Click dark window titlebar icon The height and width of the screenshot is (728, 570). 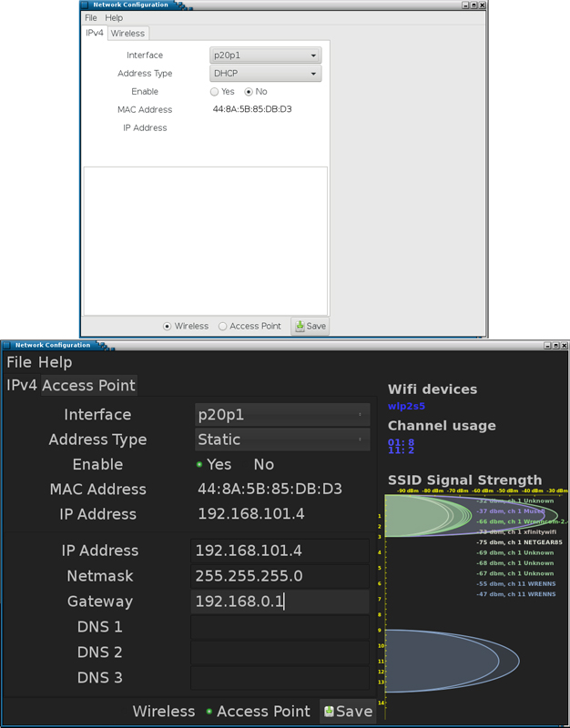(x=5, y=346)
